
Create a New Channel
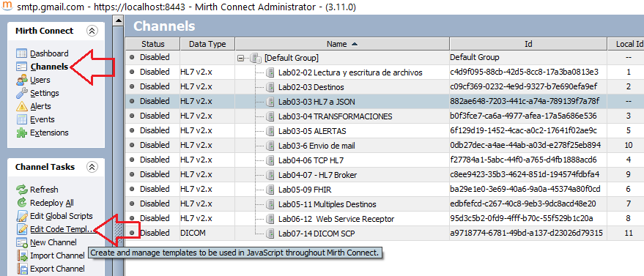53,242
